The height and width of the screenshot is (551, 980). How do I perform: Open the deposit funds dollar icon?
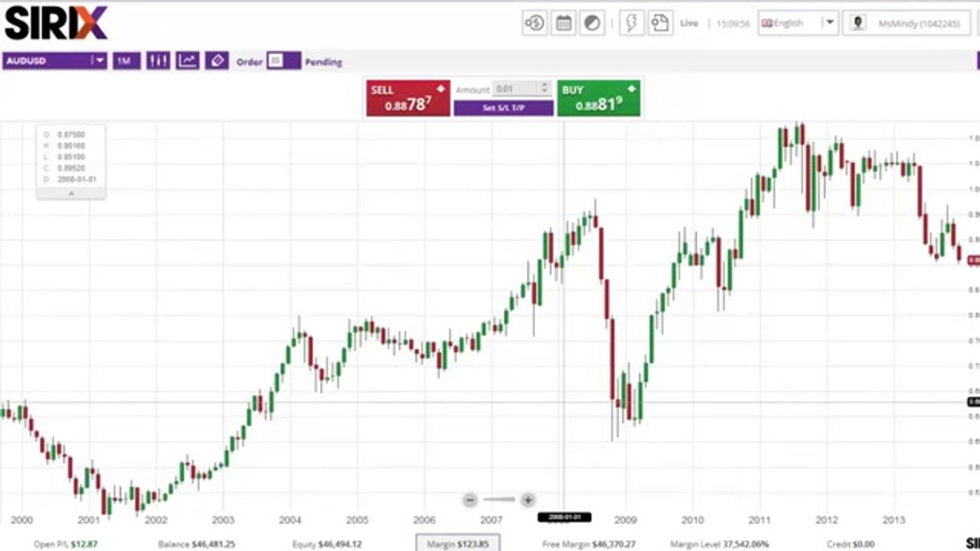point(534,23)
